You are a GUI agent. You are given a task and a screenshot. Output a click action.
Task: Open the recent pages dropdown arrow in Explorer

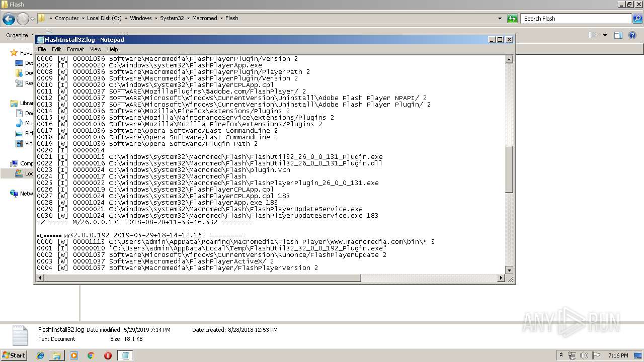32,19
